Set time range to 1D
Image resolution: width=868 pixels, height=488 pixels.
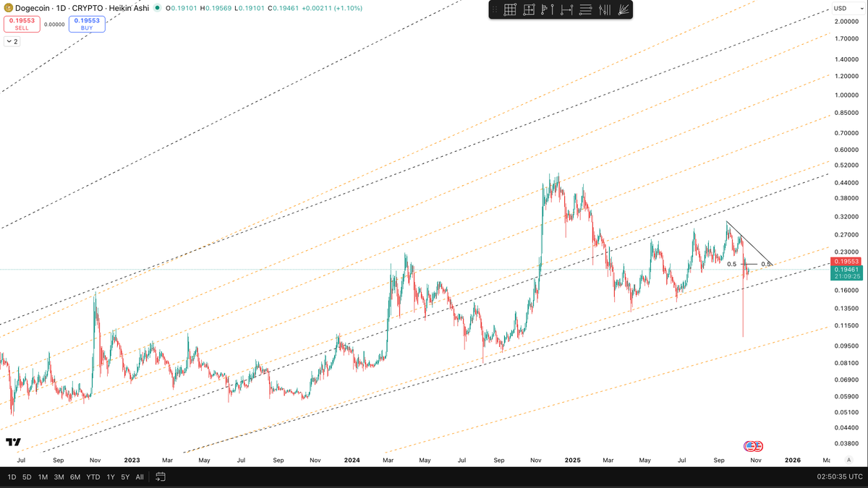tap(12, 477)
